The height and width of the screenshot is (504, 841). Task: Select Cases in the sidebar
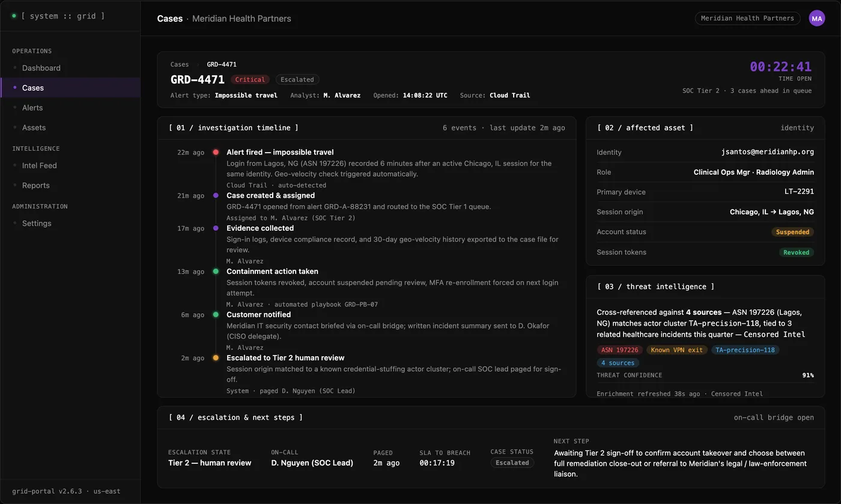pyautogui.click(x=70, y=88)
